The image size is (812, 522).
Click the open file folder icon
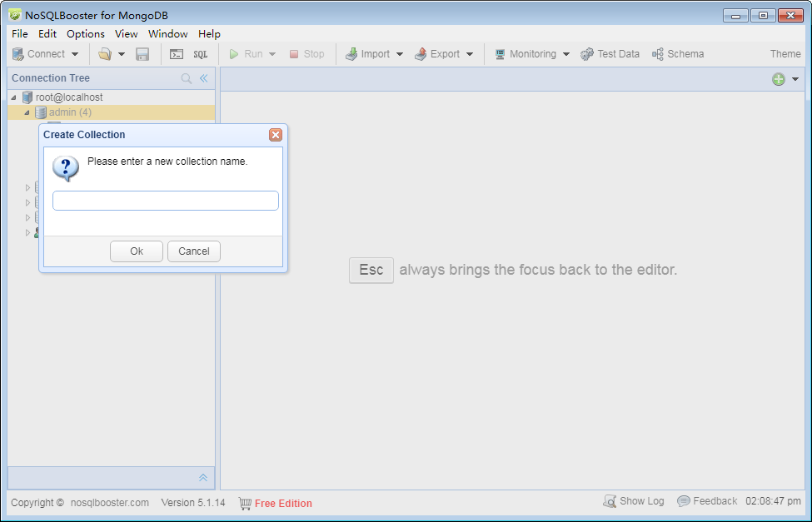point(107,53)
